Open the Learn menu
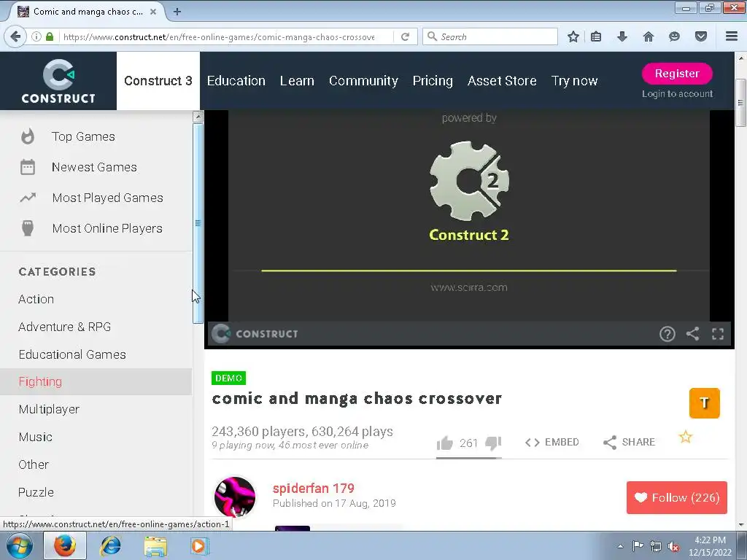This screenshot has height=560, width=747. (297, 80)
